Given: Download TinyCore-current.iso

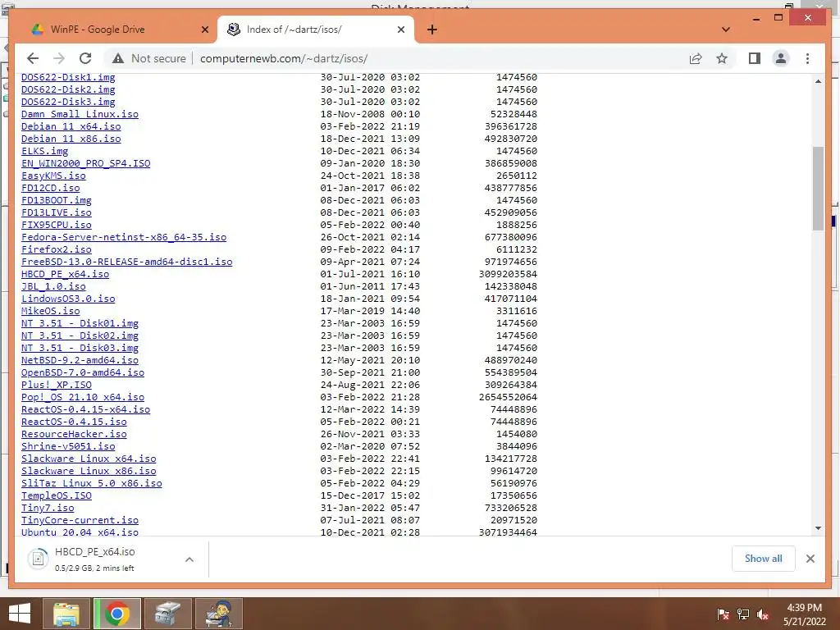Looking at the screenshot, I should coord(80,521).
